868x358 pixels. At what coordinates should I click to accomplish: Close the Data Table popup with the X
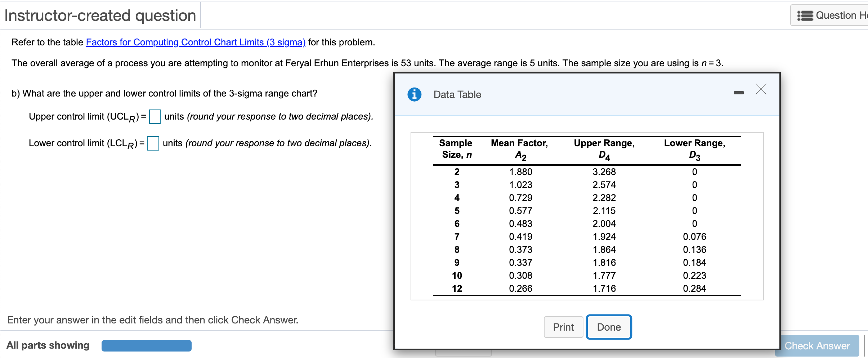761,90
